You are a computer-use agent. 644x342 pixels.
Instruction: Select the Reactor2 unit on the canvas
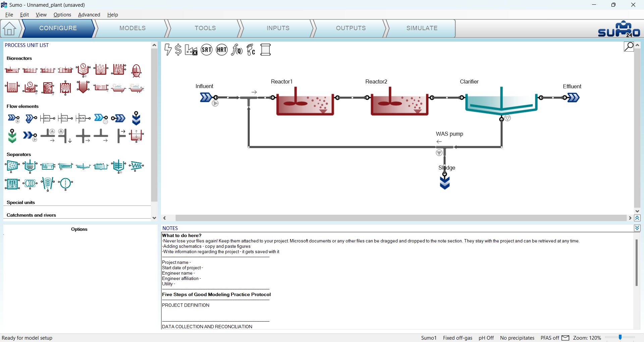[x=399, y=102]
